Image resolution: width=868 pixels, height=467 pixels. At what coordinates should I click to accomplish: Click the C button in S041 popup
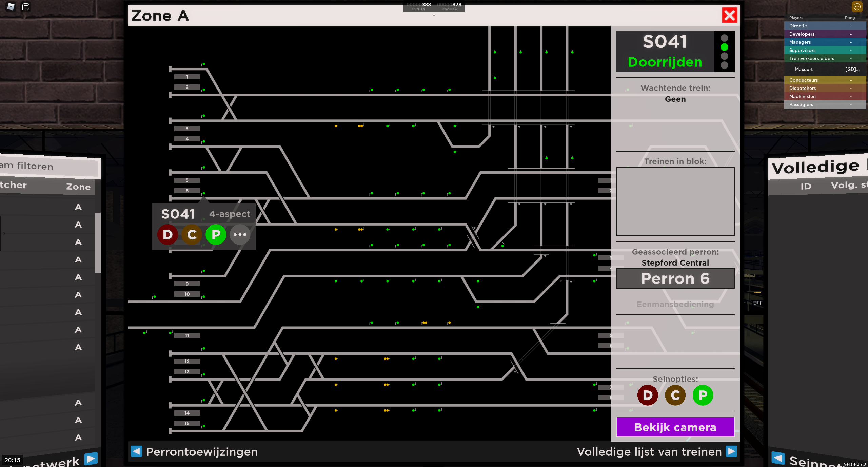point(192,235)
